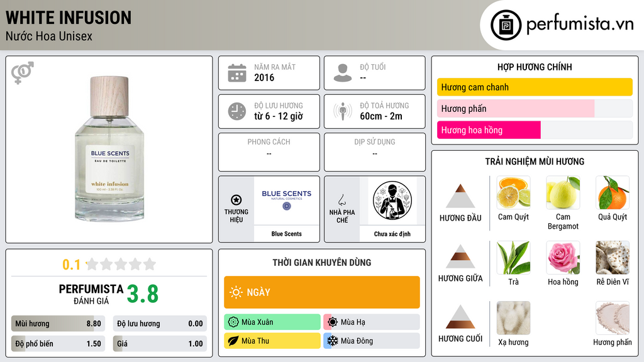The width and height of the screenshot is (644, 362).
Task: Click the sun icon in Ngày bar
Action: 236,292
